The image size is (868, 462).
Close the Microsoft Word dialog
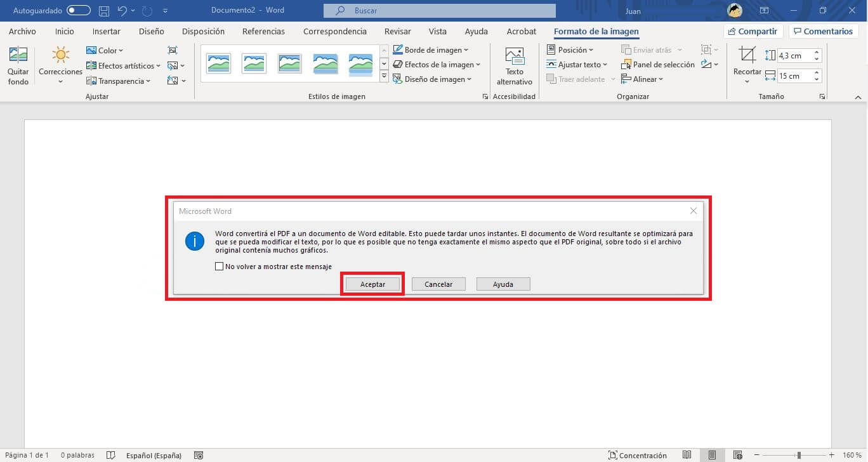694,211
